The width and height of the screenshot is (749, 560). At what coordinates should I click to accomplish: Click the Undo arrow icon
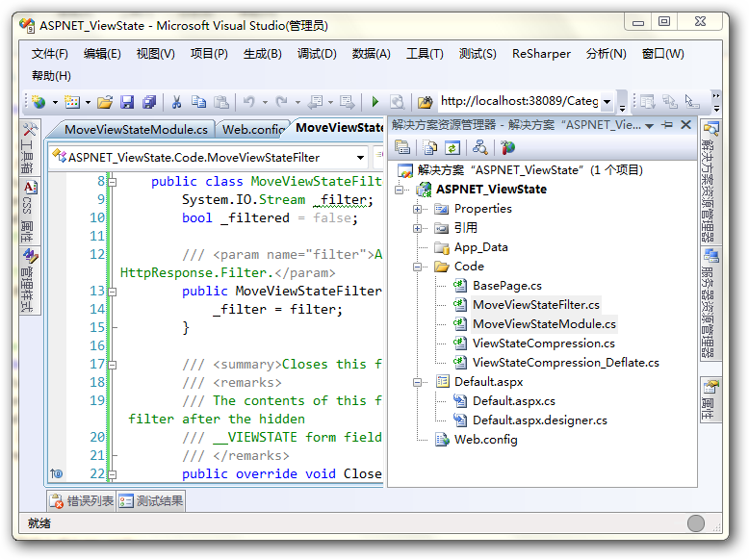coord(249,102)
